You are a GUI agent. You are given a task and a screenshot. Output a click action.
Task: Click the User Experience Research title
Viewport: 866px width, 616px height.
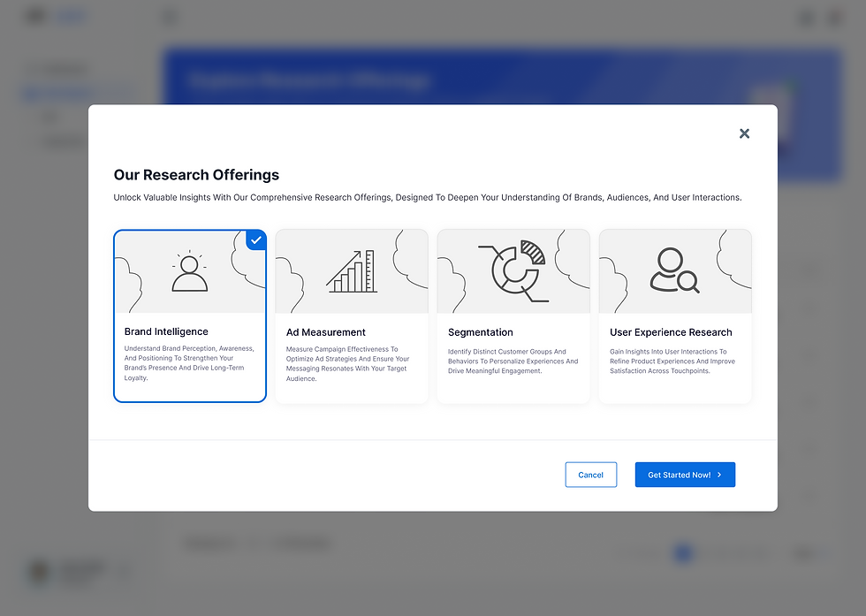[671, 332]
